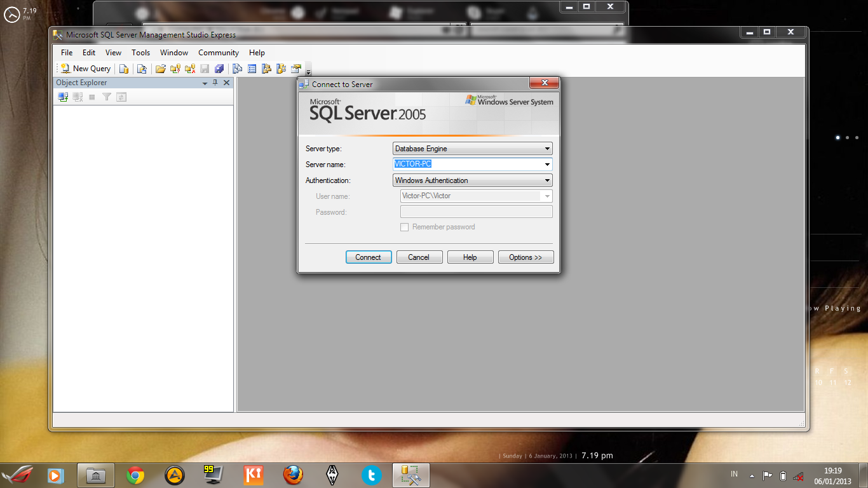
Task: Click the Options >> button
Action: 526,257
